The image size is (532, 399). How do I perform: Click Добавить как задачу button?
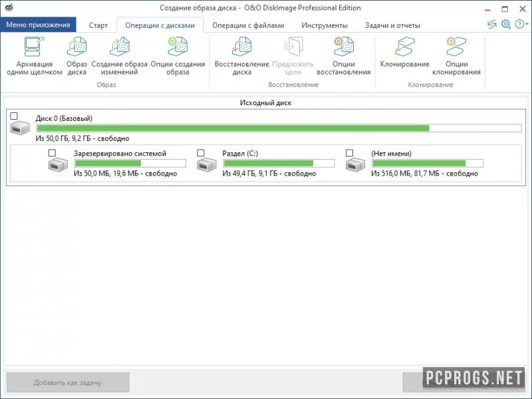68,382
